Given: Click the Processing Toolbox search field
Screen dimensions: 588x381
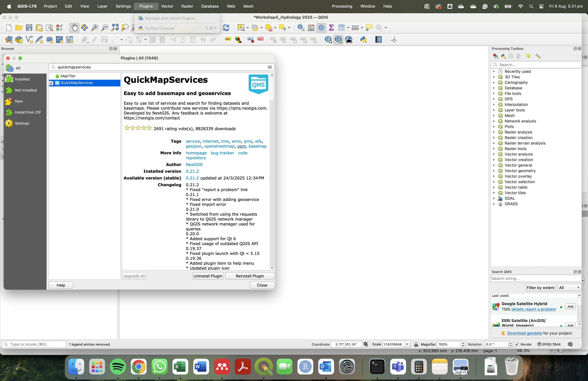Looking at the screenshot, I should 536,65.
